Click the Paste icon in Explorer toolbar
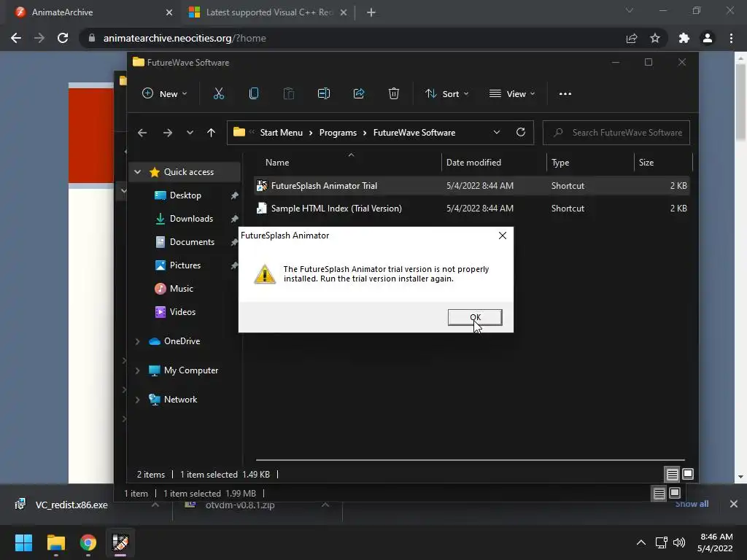The image size is (747, 560). pos(289,94)
